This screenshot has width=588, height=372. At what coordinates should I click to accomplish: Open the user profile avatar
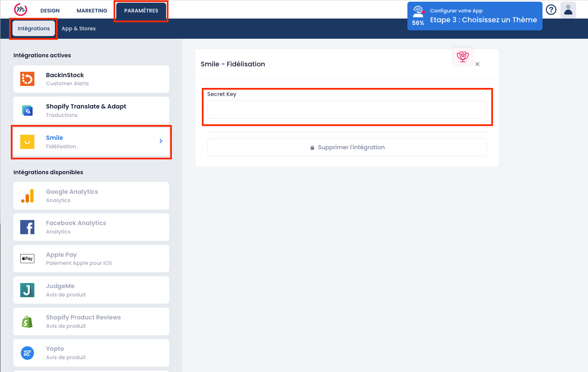click(568, 10)
